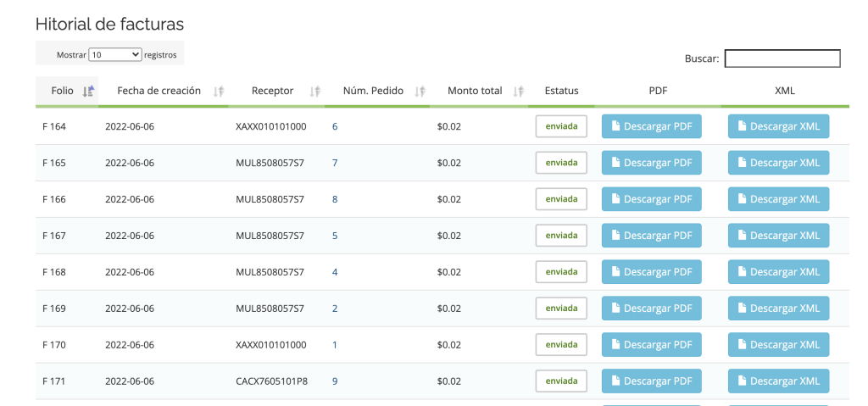Download XML for invoice F 164
868x406 pixels.
[778, 126]
